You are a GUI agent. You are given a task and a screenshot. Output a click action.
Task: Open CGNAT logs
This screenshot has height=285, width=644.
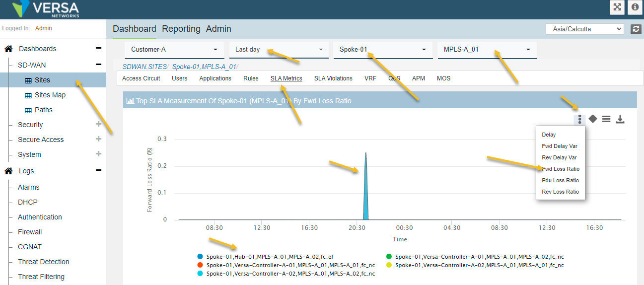(30, 247)
